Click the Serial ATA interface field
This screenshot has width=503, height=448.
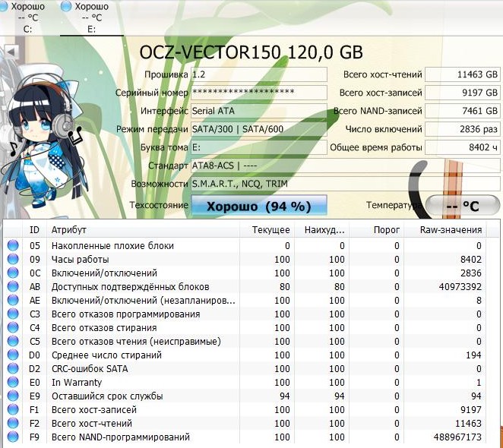259,111
